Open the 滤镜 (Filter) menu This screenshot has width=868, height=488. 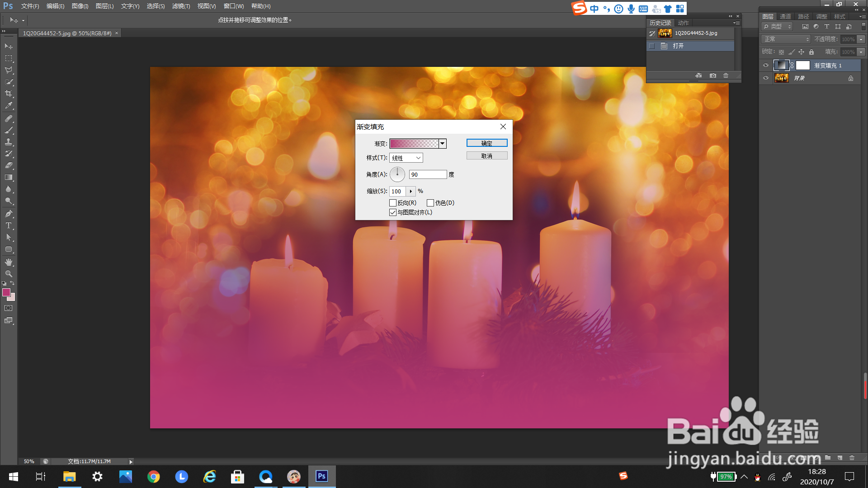pos(181,6)
